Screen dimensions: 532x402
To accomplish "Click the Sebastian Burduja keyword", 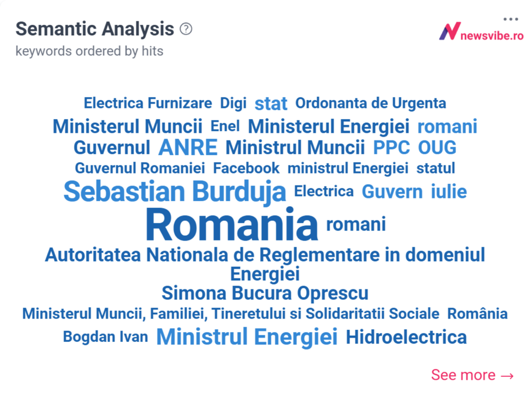I will click(x=175, y=191).
